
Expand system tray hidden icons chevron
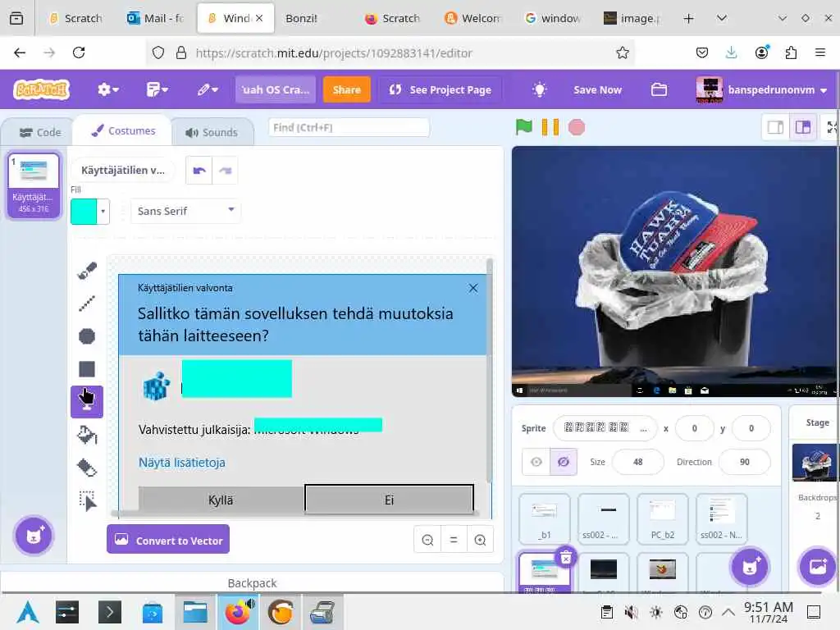pyautogui.click(x=728, y=612)
